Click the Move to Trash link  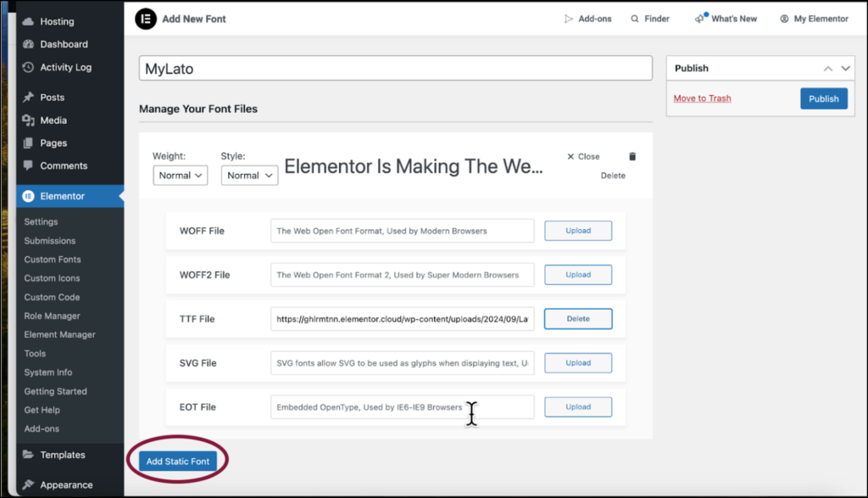point(702,98)
